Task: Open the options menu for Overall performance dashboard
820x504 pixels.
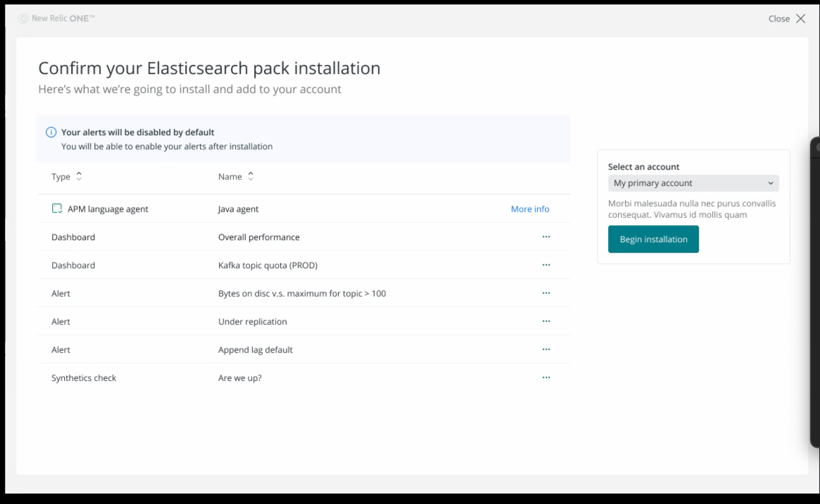Action: (546, 237)
